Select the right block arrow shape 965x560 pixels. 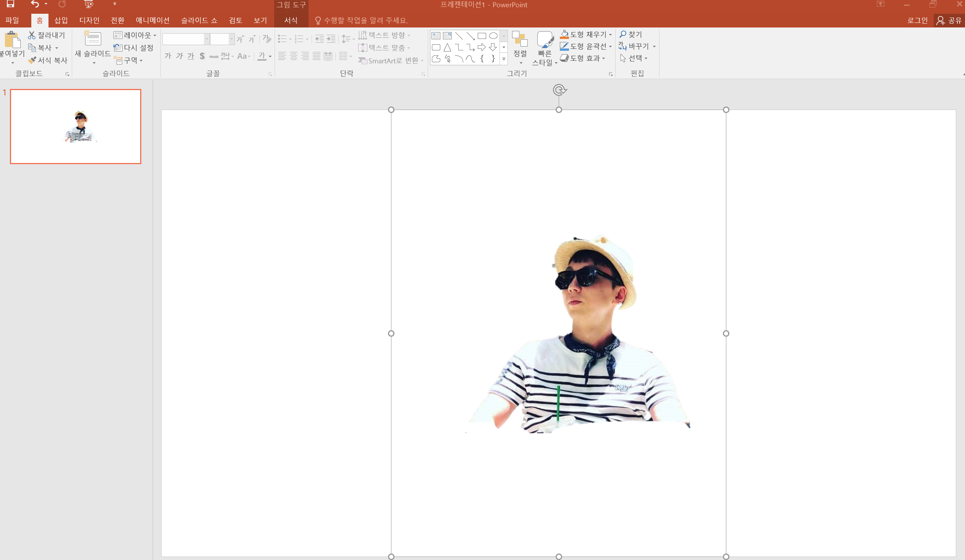pos(482,47)
